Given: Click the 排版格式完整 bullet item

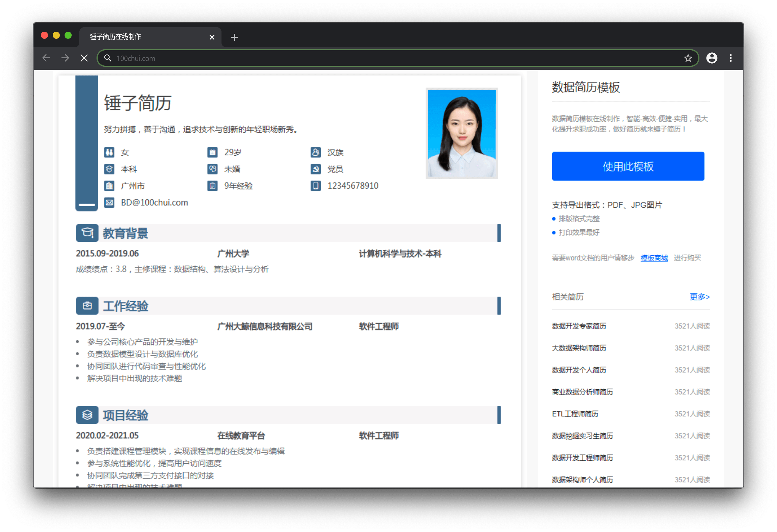Looking at the screenshot, I should [x=579, y=219].
